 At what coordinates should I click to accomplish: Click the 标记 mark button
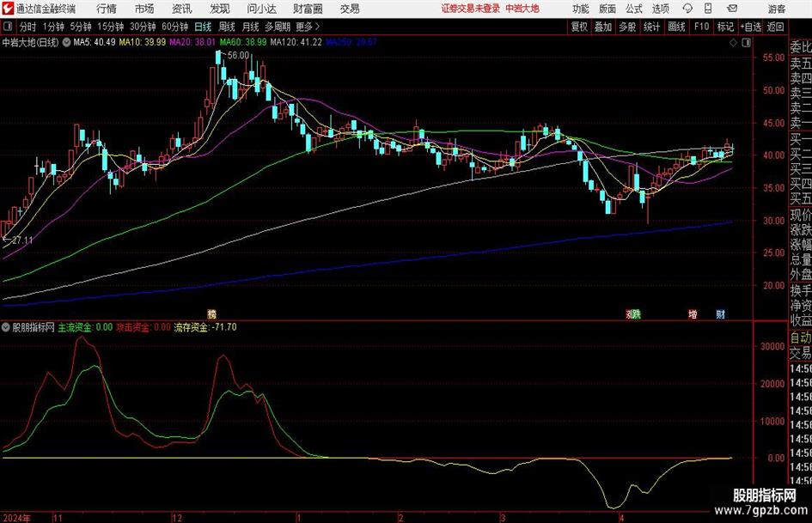tap(725, 27)
